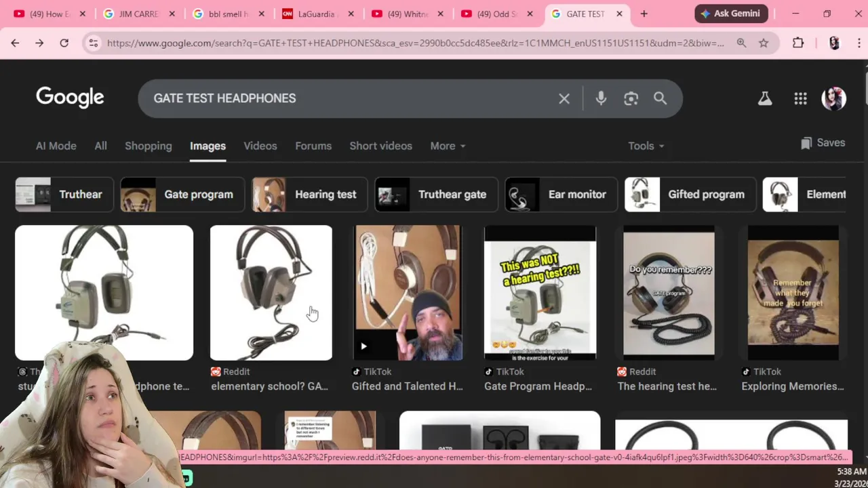The image size is (868, 488).
Task: Go back to the previous page
Action: tap(15, 43)
